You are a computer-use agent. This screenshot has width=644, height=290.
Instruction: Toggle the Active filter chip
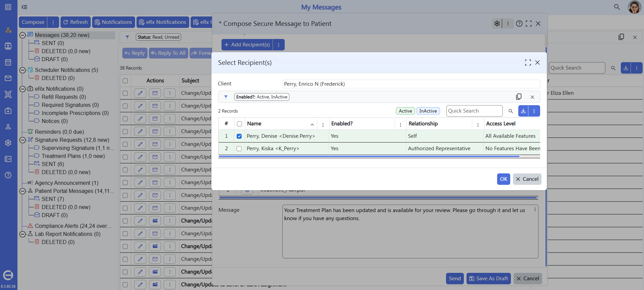click(x=405, y=111)
